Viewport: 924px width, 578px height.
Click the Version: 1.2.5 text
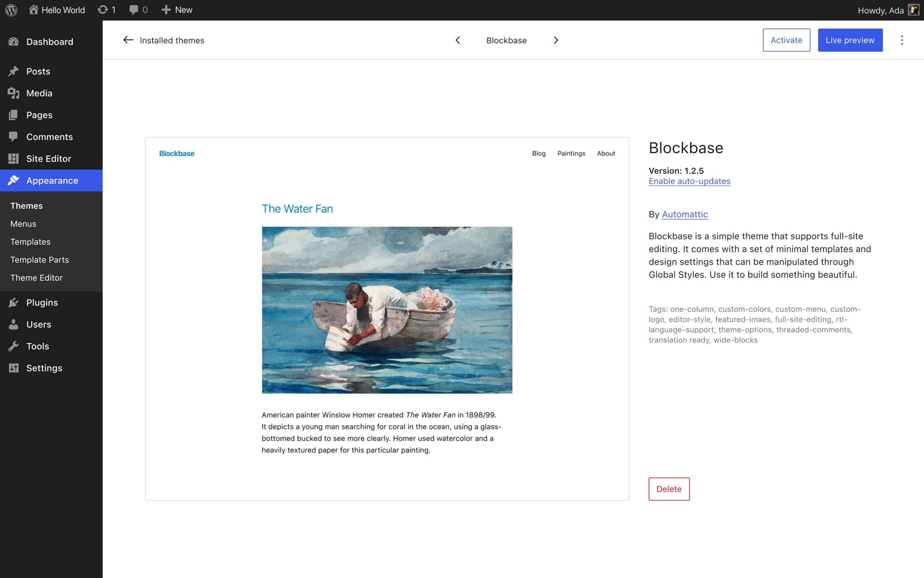[x=676, y=171]
